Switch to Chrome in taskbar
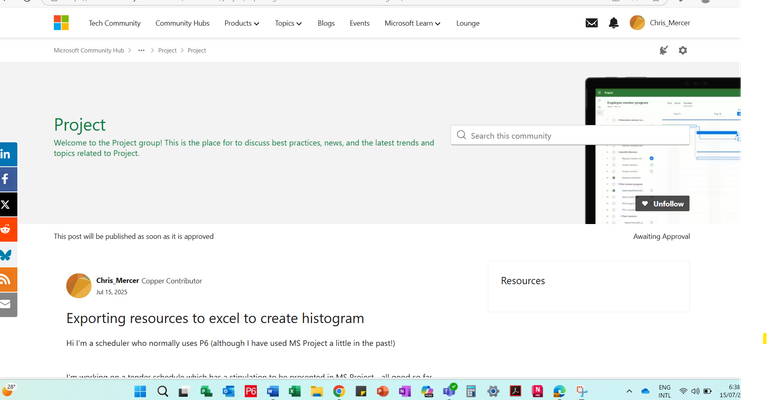The height and width of the screenshot is (400, 767). pos(338,391)
